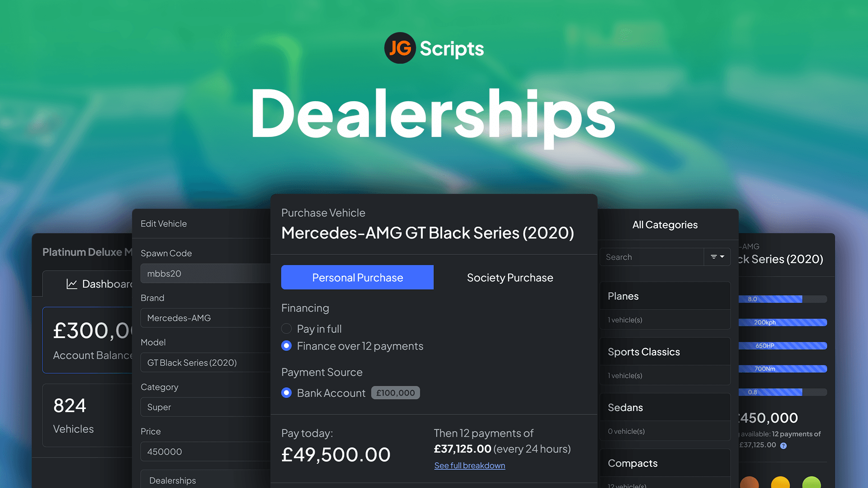Open the filter icon beside the Search field

point(714,257)
